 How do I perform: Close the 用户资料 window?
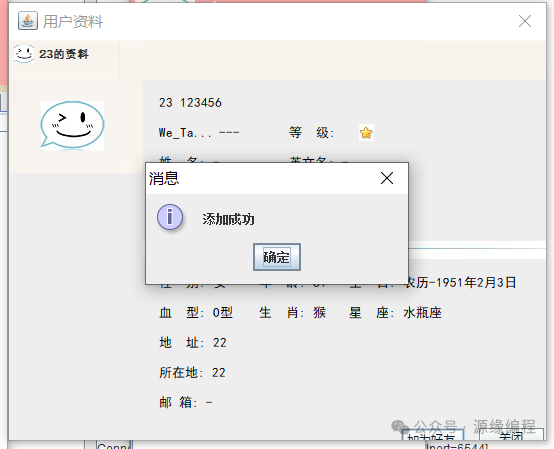tap(525, 21)
